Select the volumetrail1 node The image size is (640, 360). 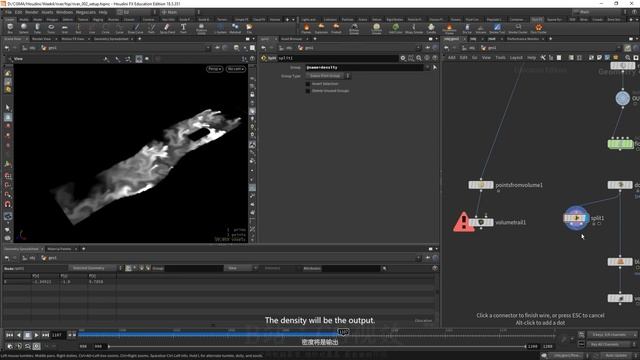[x=481, y=222]
